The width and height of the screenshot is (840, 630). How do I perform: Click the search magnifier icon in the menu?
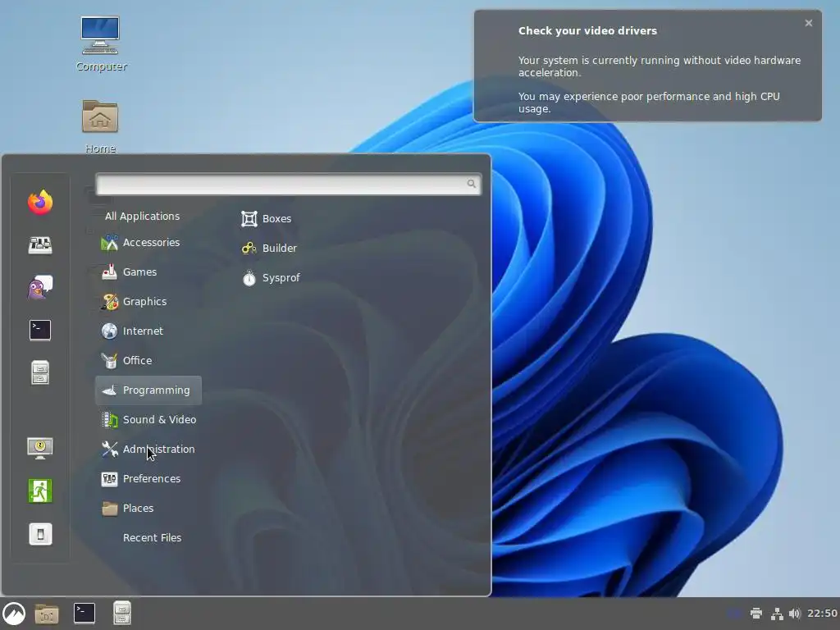pos(472,184)
